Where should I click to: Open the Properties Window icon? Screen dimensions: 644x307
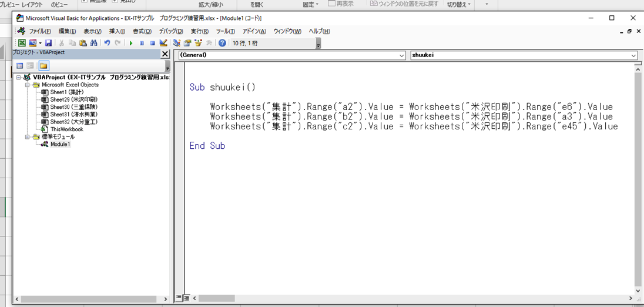click(x=187, y=43)
